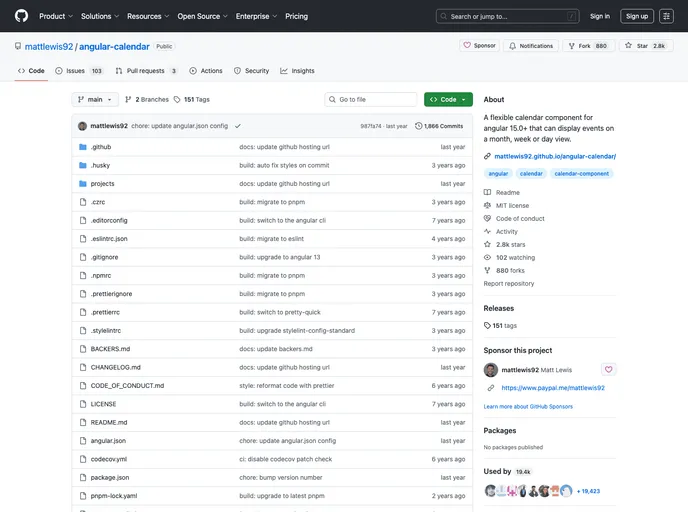Expand the Product menu in header
The image size is (688, 512).
coord(55,16)
